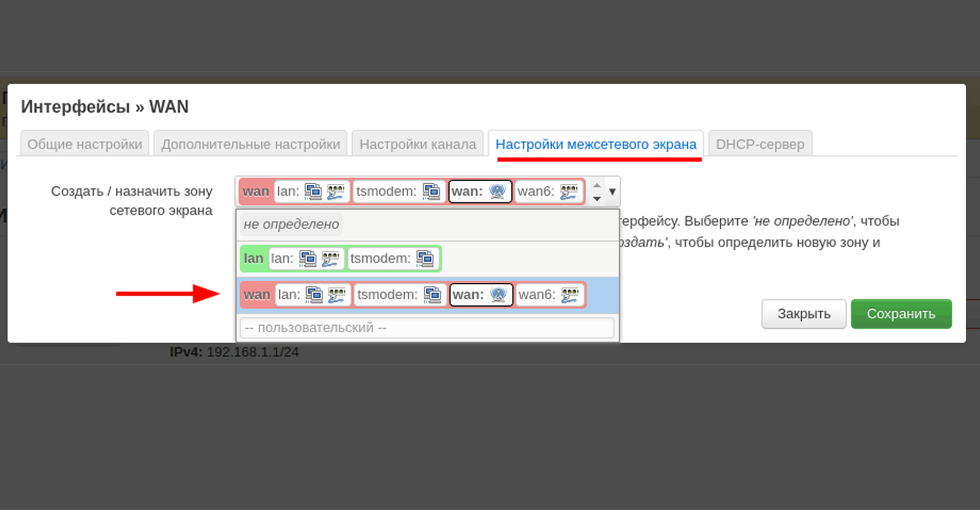Click wan6 interface icon in selected zone field

(x=569, y=191)
